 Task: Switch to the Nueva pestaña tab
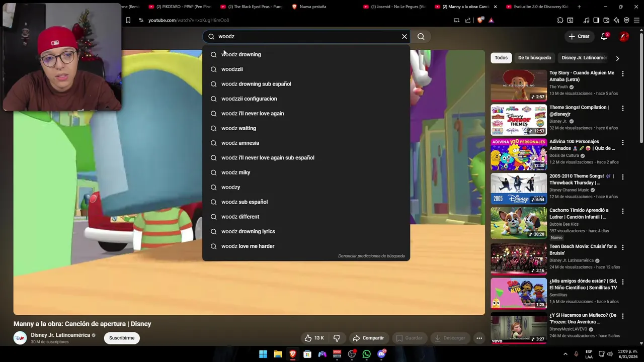tap(323, 7)
